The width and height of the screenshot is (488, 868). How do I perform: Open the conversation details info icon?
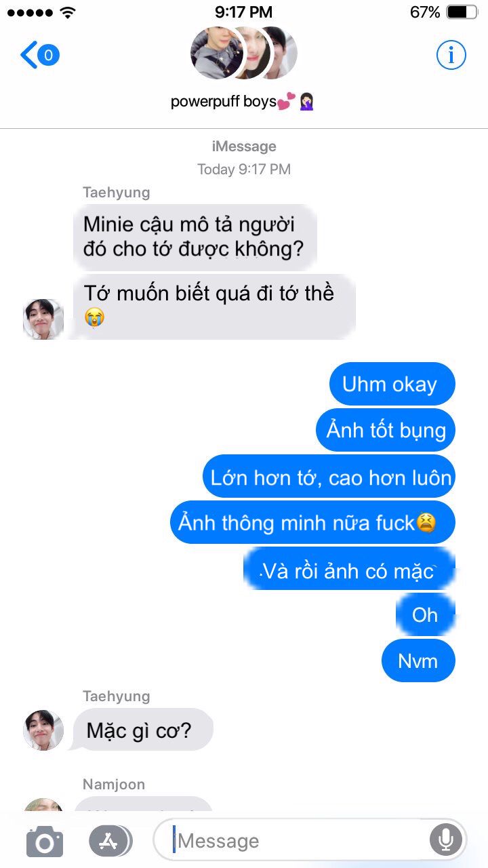point(451,55)
